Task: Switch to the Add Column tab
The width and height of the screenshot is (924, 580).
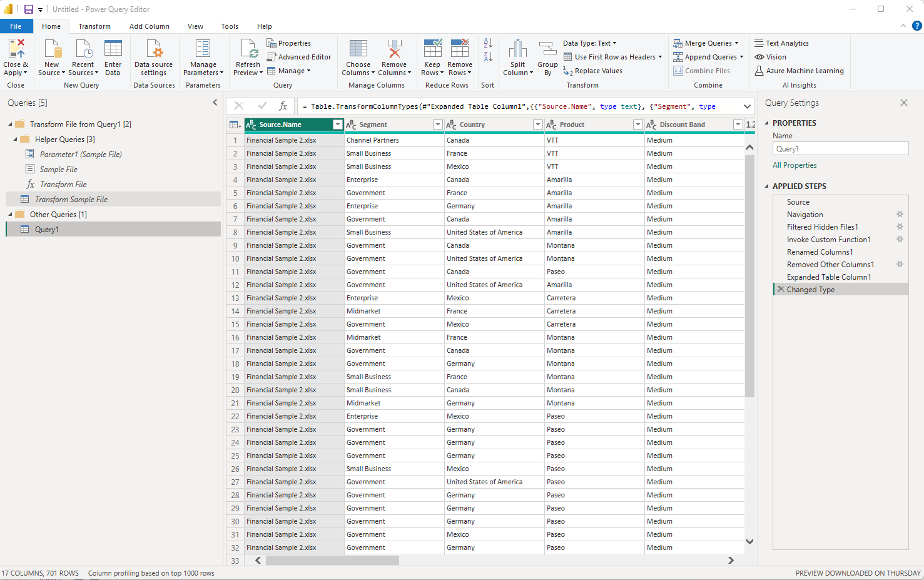Action: tap(150, 26)
